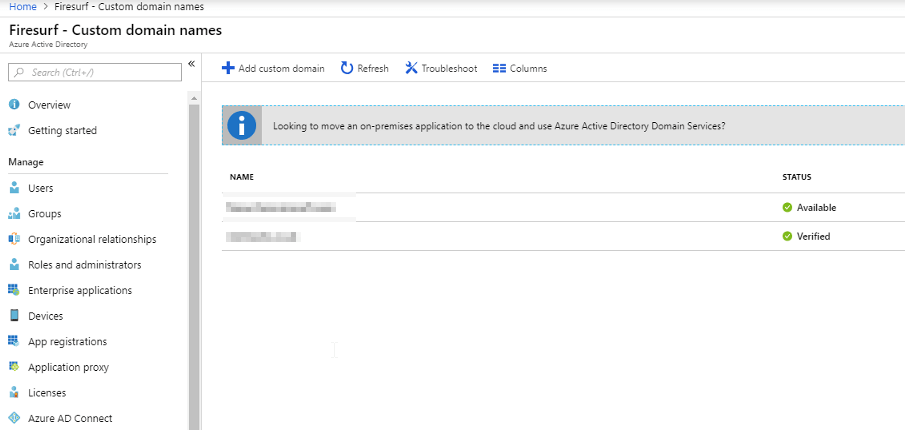The width and height of the screenshot is (922, 434).
Task: Click the Verified status text
Action: point(813,236)
